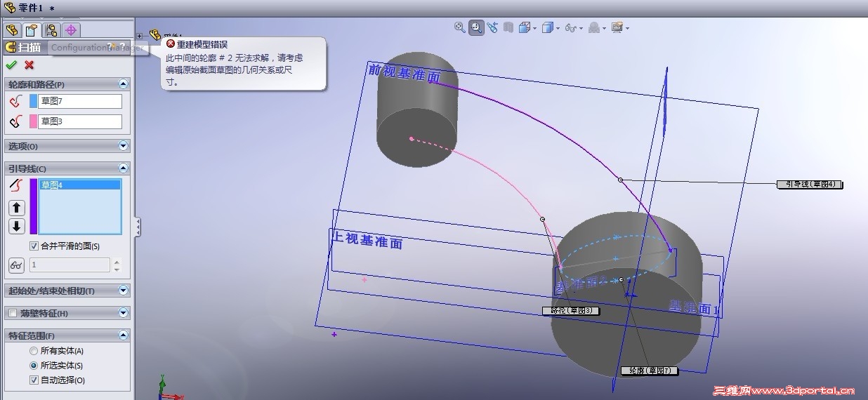
Task: Open the DimXpertManager crosshair tab
Action: click(x=71, y=30)
